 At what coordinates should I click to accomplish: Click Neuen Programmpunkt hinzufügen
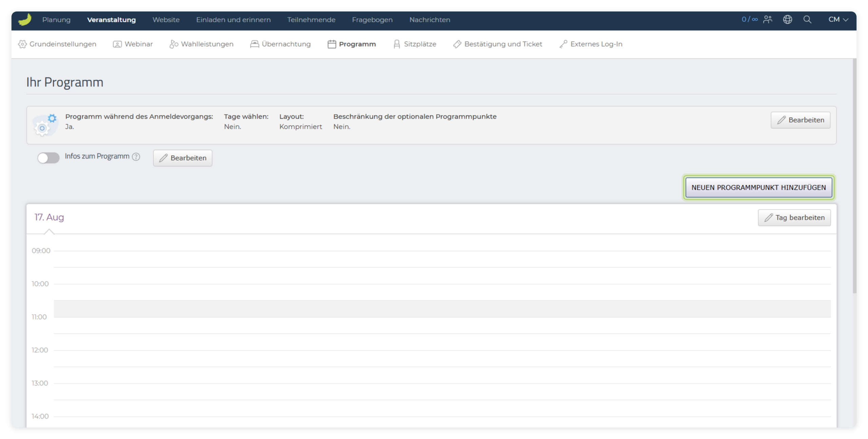tap(758, 187)
